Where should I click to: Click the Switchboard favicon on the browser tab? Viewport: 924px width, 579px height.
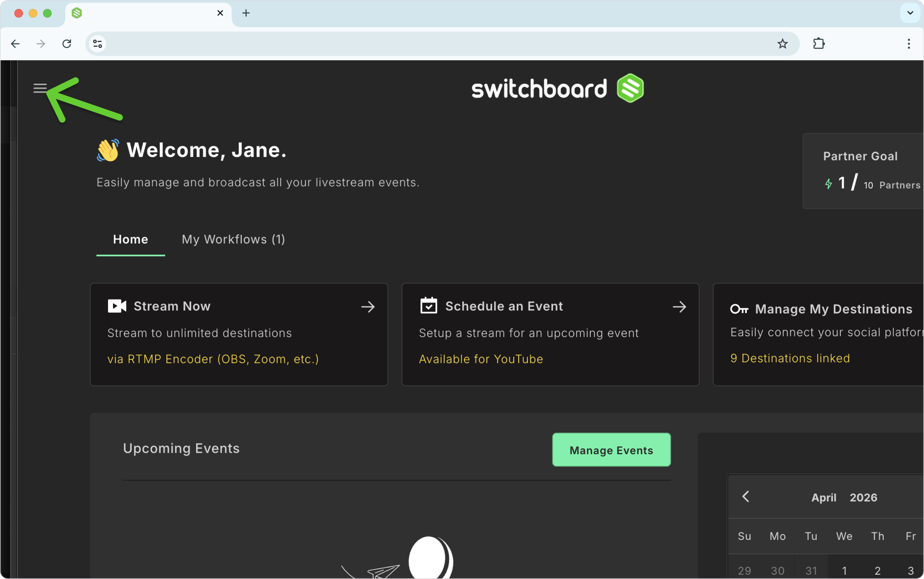click(77, 13)
